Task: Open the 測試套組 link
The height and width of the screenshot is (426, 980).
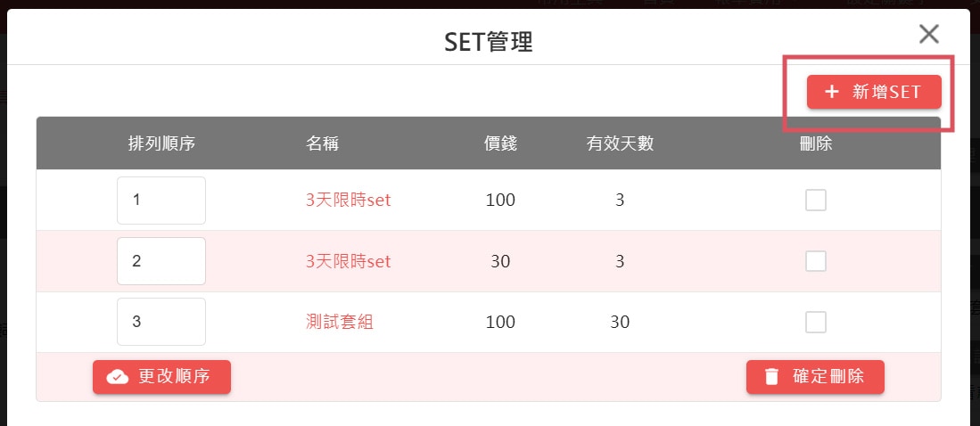Action: click(340, 323)
